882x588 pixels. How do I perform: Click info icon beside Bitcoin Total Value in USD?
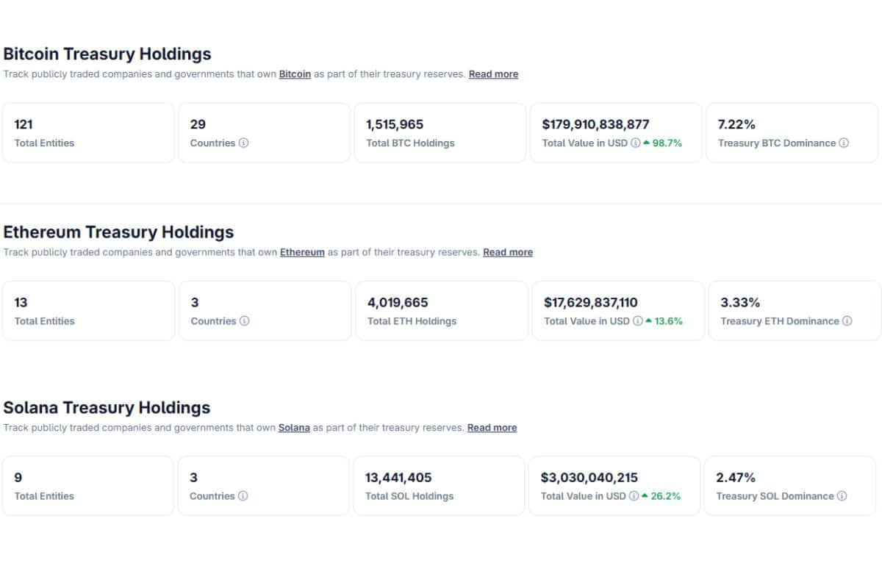pyautogui.click(x=634, y=143)
